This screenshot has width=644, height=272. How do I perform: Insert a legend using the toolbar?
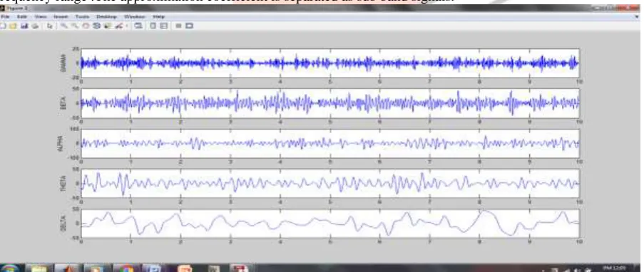point(163,26)
